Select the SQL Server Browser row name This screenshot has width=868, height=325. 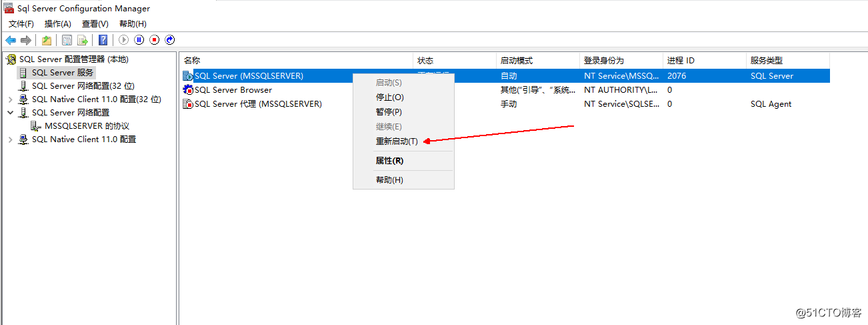click(233, 90)
